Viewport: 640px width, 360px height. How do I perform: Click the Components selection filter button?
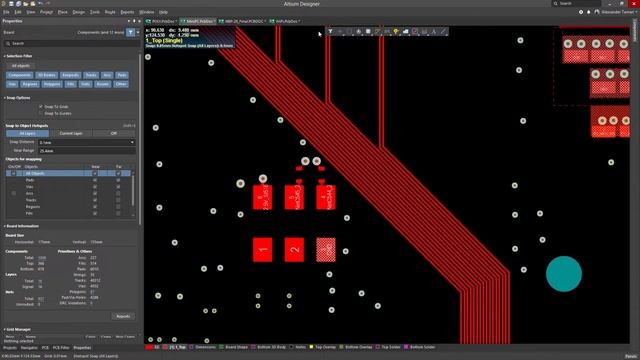tap(19, 75)
